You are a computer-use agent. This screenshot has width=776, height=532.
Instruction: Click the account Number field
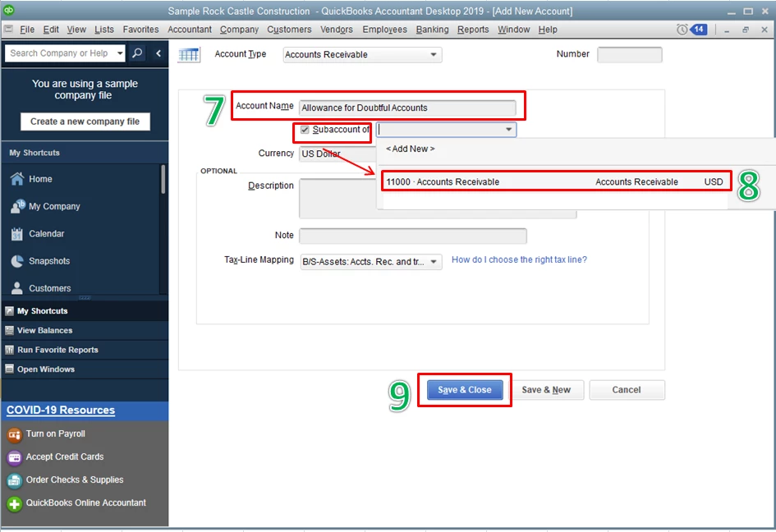pos(629,54)
